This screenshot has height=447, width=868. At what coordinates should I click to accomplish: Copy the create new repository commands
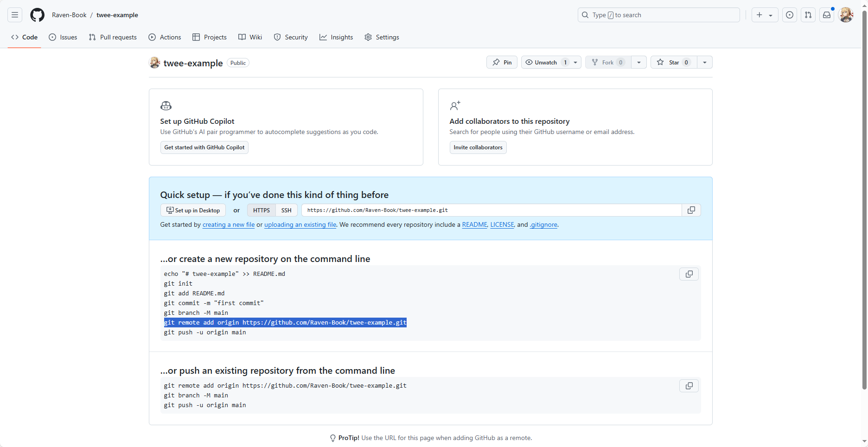[x=689, y=274]
